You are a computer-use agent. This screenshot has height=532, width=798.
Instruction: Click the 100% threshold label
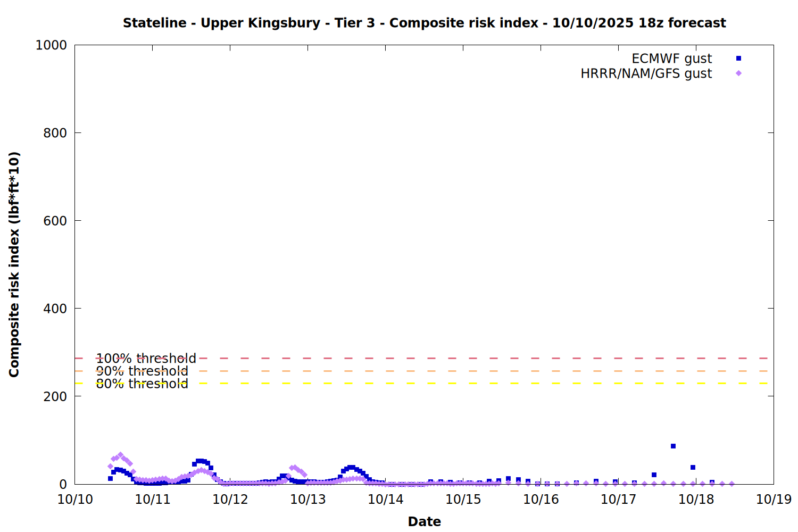[x=146, y=359]
